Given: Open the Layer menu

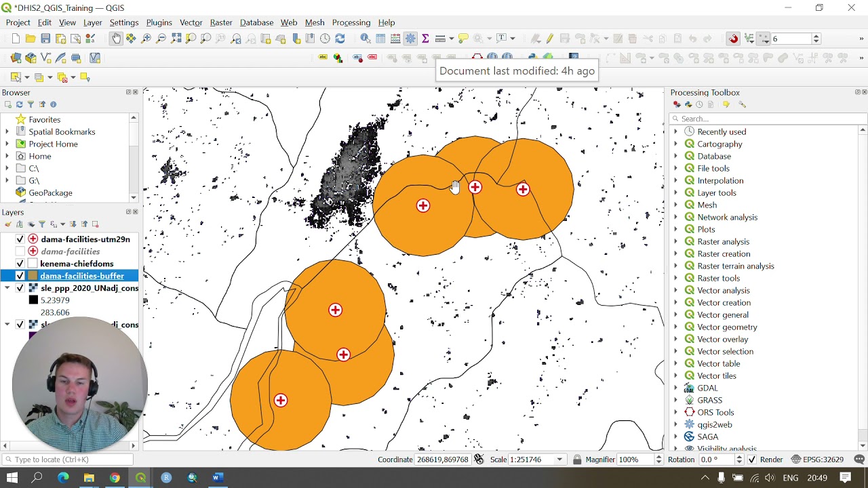Looking at the screenshot, I should pos(92,22).
